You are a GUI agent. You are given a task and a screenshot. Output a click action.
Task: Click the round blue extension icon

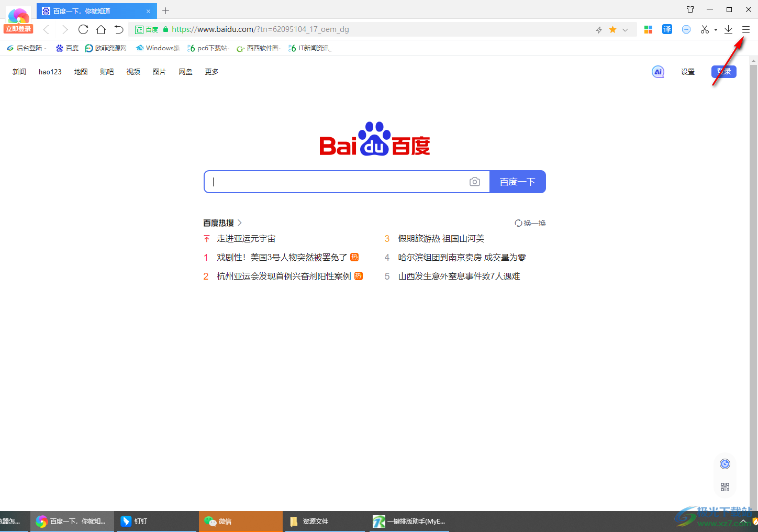686,29
